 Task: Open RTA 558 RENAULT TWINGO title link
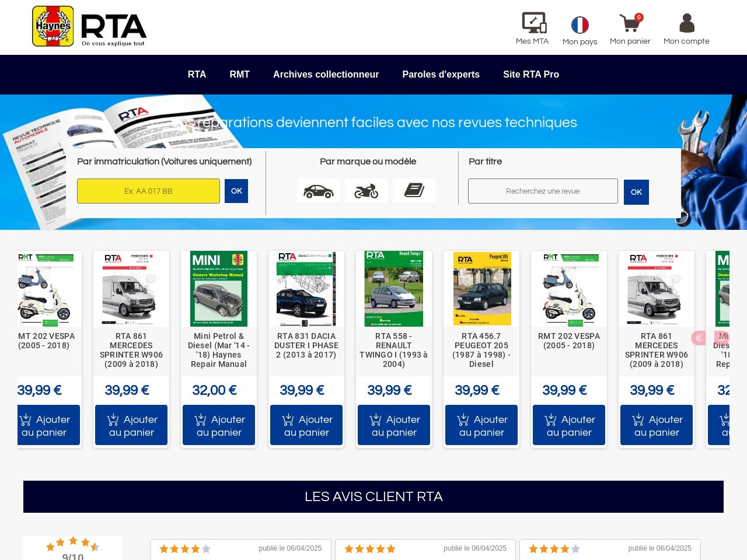pyautogui.click(x=394, y=350)
